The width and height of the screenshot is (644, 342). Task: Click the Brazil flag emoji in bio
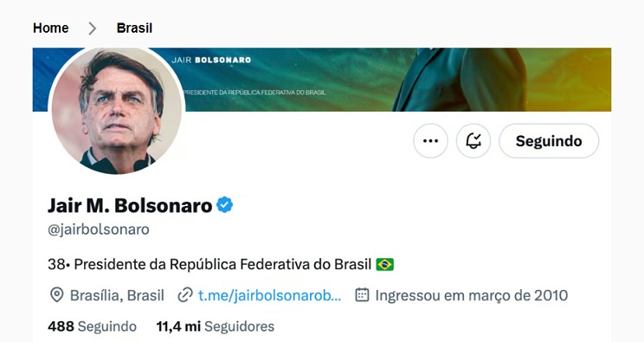coord(385,264)
